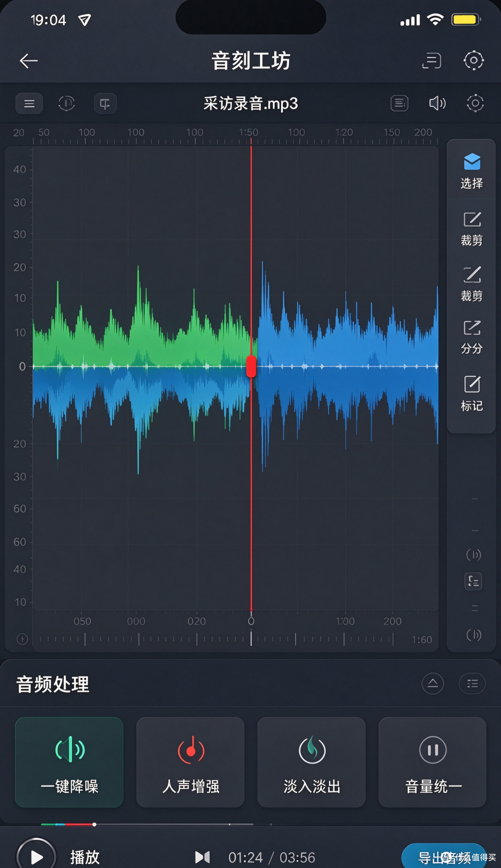Tap the list-panel icon low in the right sidebar
The height and width of the screenshot is (868, 501).
pos(474,581)
